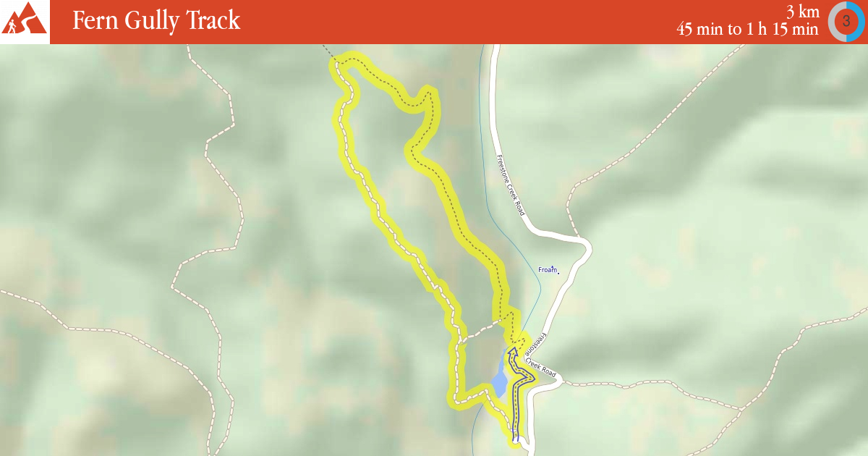Click the blue progress ring around grade badge
Screen dimensions: 868x456
[x=859, y=22]
